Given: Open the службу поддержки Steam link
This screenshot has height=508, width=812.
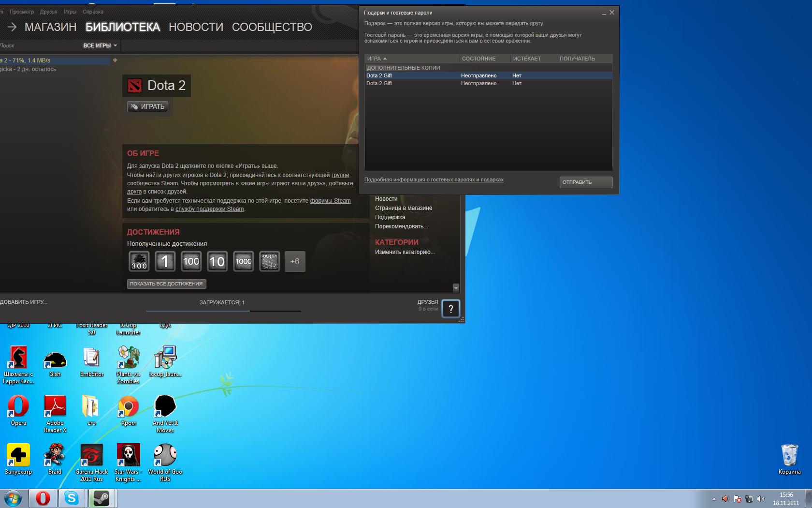Looking at the screenshot, I should coord(210,209).
